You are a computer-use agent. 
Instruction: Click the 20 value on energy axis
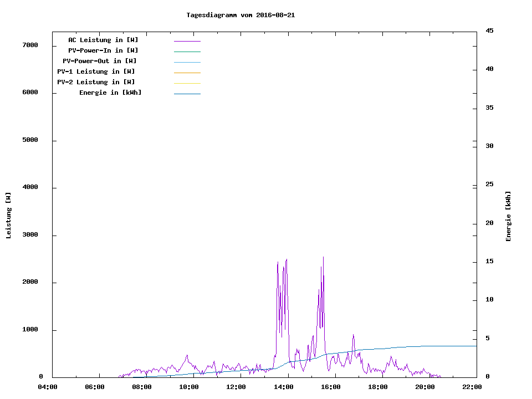[x=489, y=223]
